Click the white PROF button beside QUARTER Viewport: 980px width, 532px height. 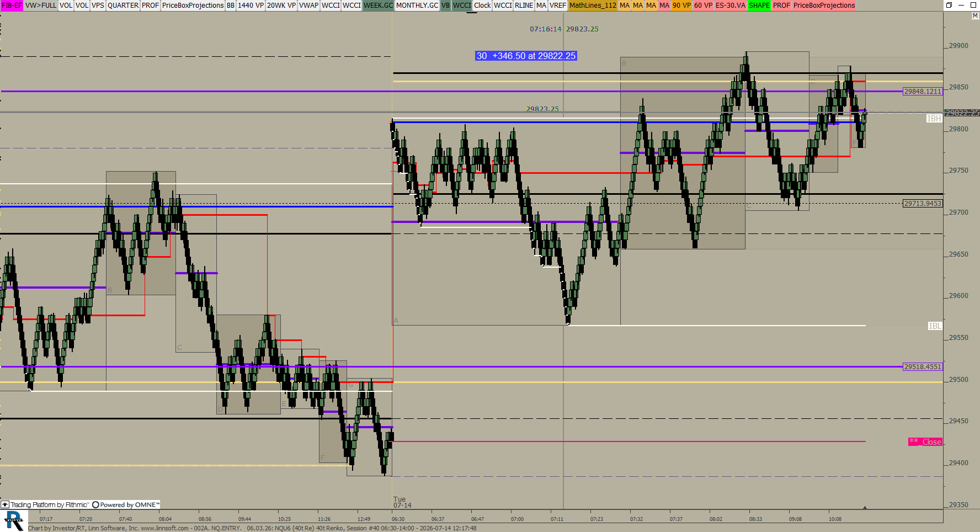(150, 5)
